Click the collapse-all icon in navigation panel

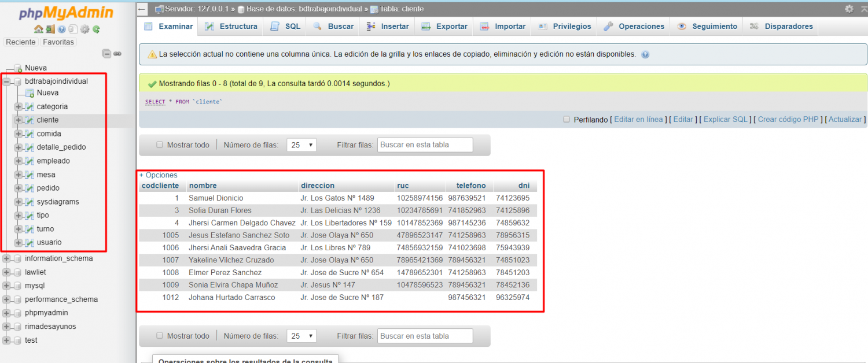(x=106, y=54)
